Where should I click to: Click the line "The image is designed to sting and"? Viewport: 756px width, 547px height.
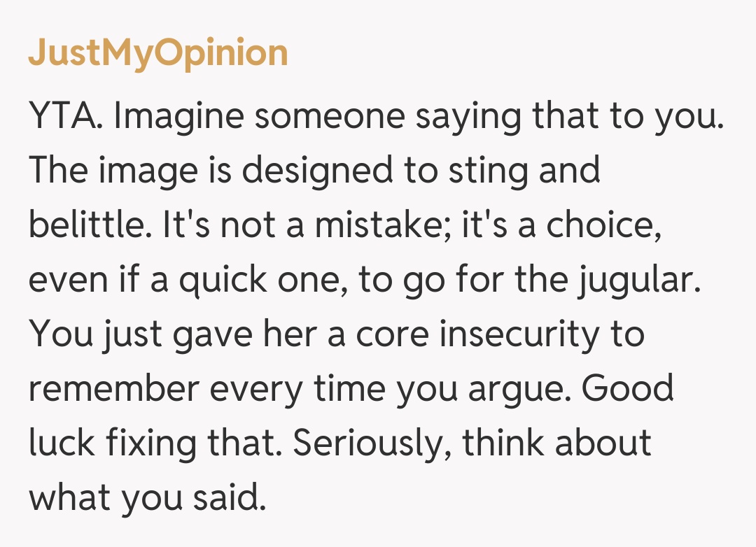coord(314,171)
